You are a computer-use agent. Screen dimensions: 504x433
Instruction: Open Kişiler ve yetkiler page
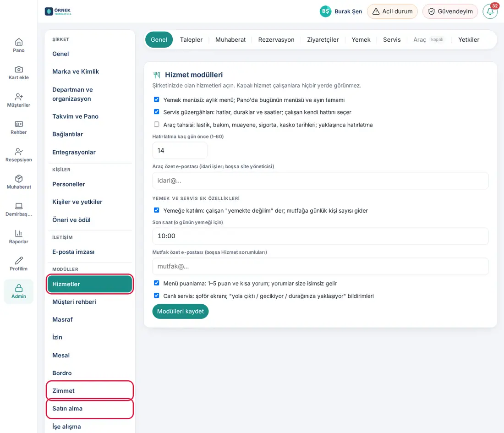coord(90,202)
